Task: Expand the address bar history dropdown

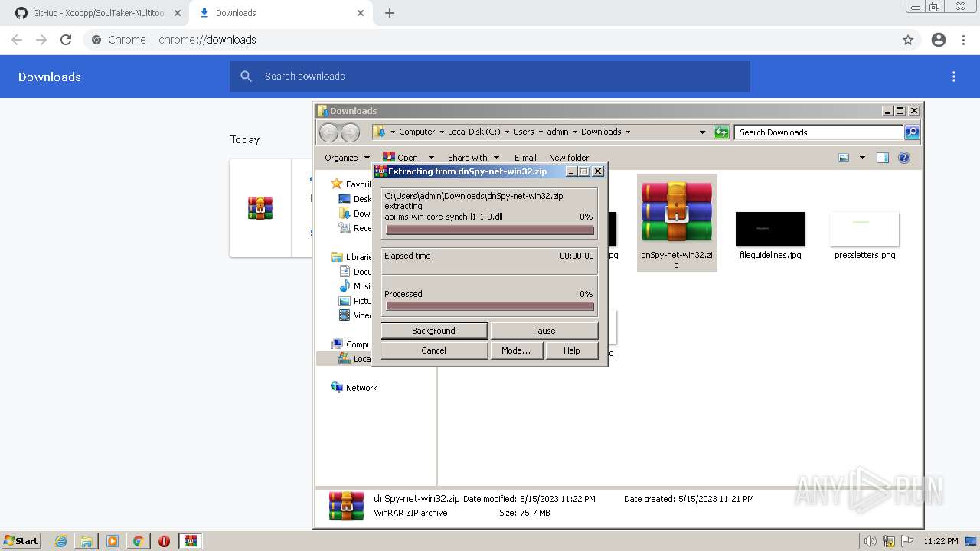Action: [x=702, y=132]
